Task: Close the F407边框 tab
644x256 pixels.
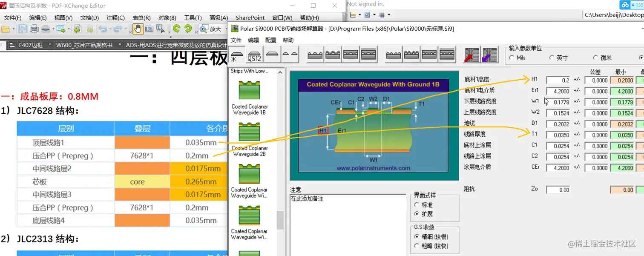Action: point(50,44)
